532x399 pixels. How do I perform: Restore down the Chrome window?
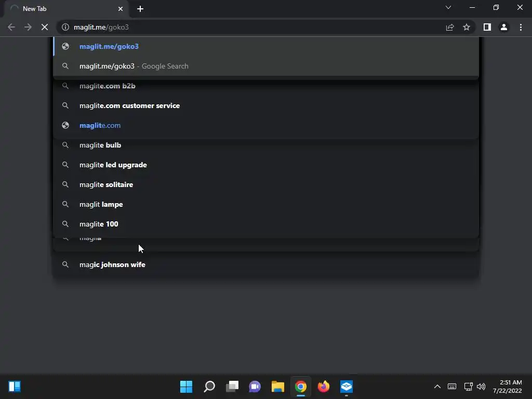496,7
